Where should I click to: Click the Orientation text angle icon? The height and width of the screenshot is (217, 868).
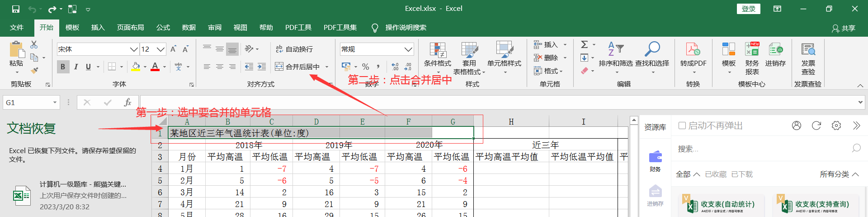pos(249,48)
